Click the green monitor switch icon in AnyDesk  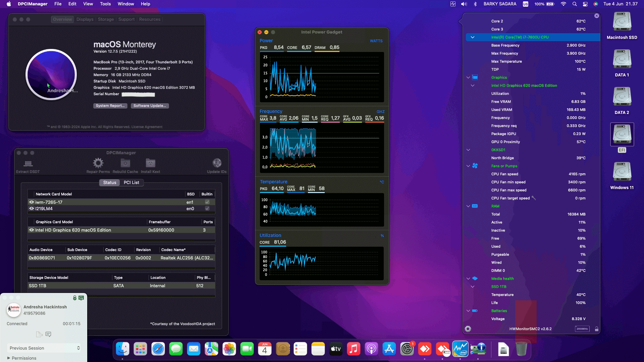click(81, 298)
